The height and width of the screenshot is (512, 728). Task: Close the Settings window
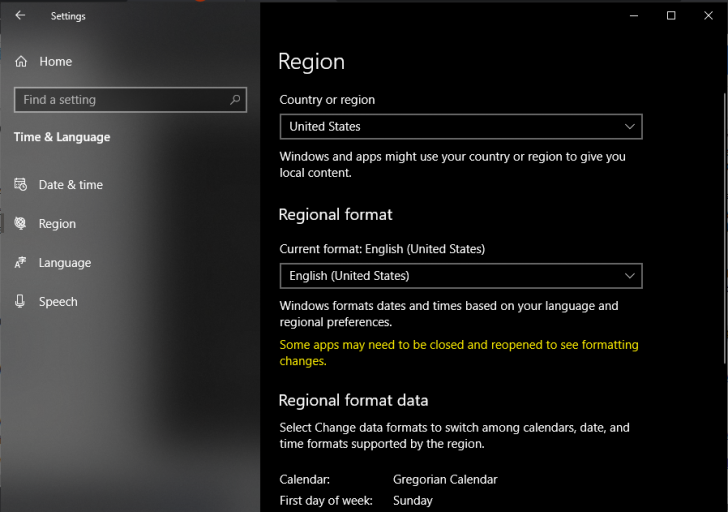tap(708, 15)
